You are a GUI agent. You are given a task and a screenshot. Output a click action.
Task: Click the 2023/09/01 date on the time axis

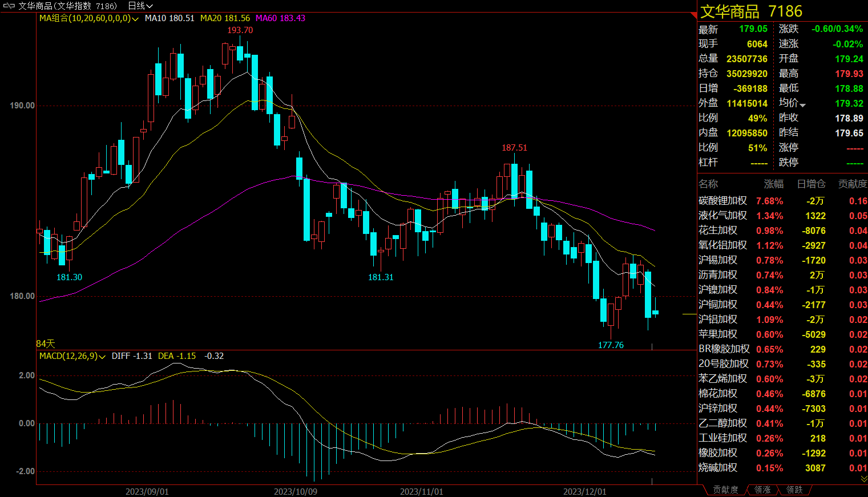(x=147, y=491)
